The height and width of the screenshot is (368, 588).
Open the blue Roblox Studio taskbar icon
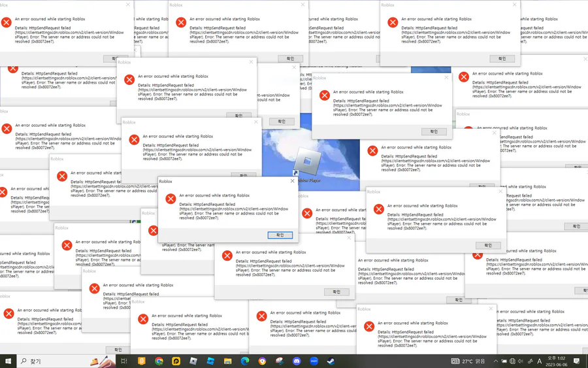(210, 361)
